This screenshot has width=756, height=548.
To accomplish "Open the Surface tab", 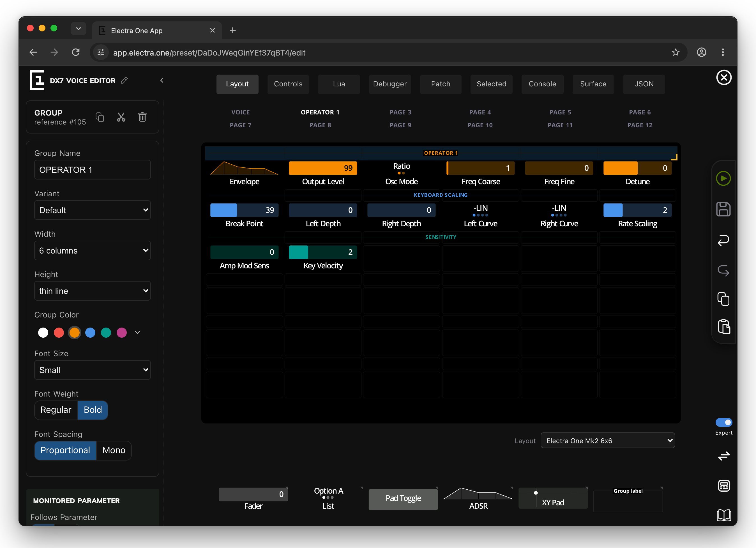I will pyautogui.click(x=593, y=84).
